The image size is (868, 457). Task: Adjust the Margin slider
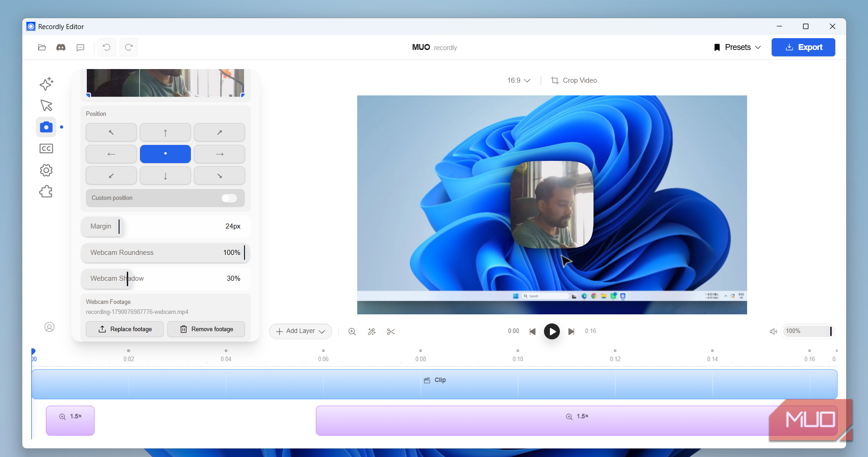(x=165, y=226)
